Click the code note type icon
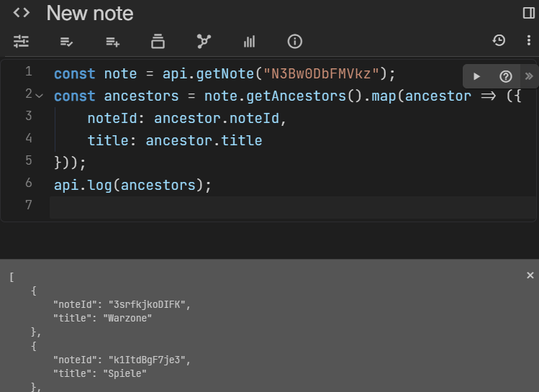 tap(22, 13)
